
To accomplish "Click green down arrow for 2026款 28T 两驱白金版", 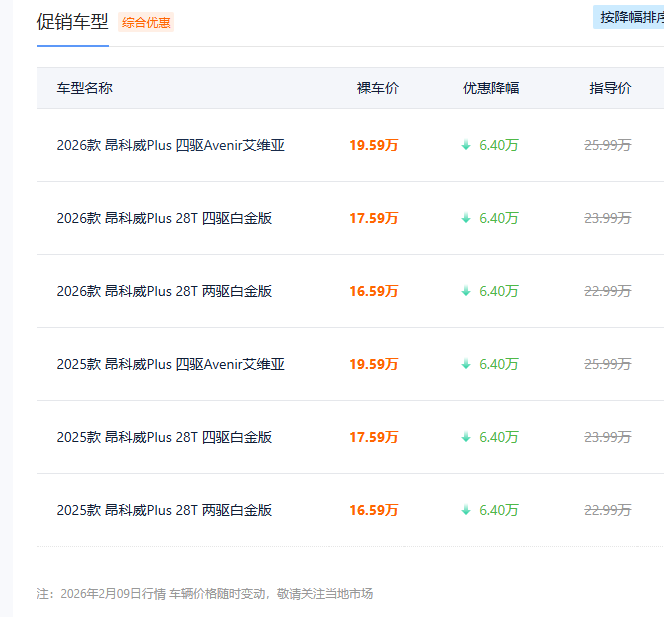I will click(465, 291).
